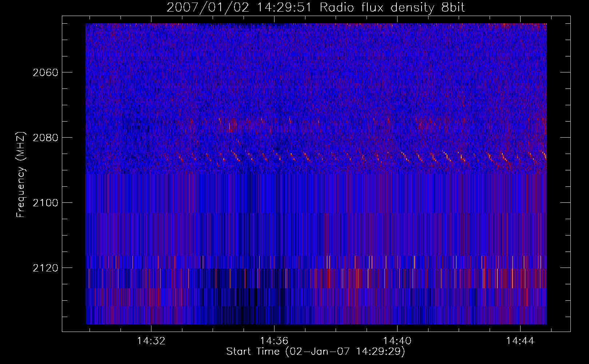
Task: Click the 2120 frequency tick label
Action: point(46,268)
